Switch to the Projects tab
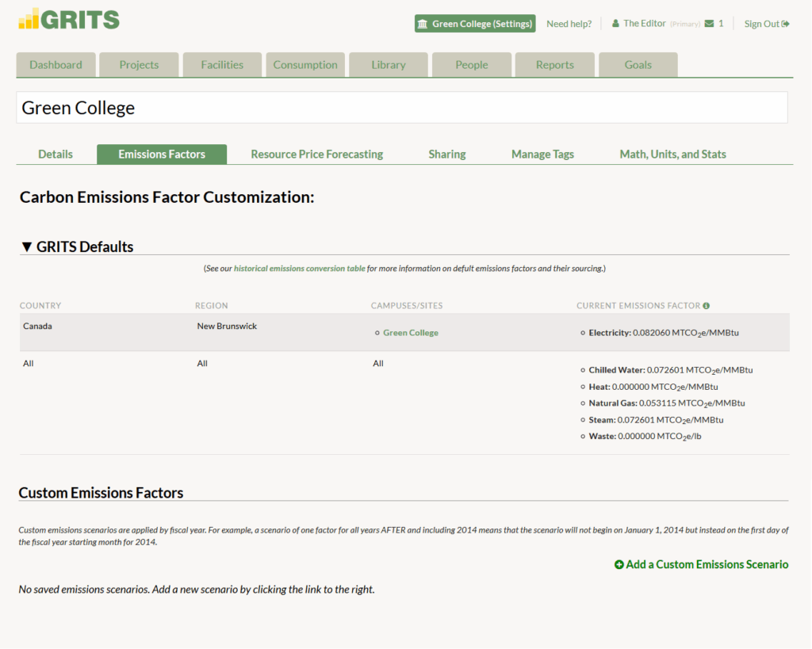The image size is (812, 649). (x=139, y=65)
